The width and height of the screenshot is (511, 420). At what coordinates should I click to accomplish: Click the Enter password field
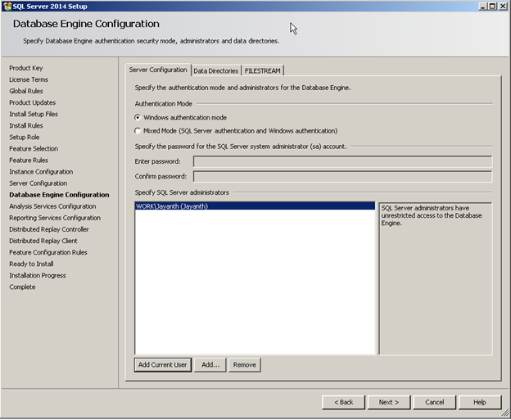click(342, 161)
